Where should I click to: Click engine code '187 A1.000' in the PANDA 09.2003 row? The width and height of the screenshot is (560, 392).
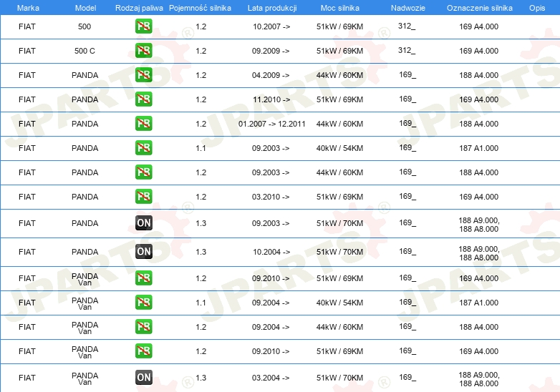click(x=479, y=148)
